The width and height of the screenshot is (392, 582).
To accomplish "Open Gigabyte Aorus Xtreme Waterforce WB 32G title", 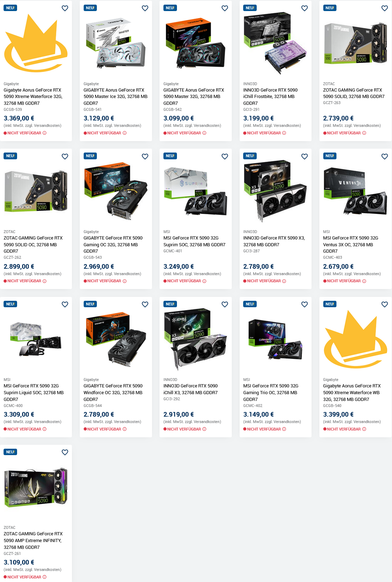I will point(352,393).
